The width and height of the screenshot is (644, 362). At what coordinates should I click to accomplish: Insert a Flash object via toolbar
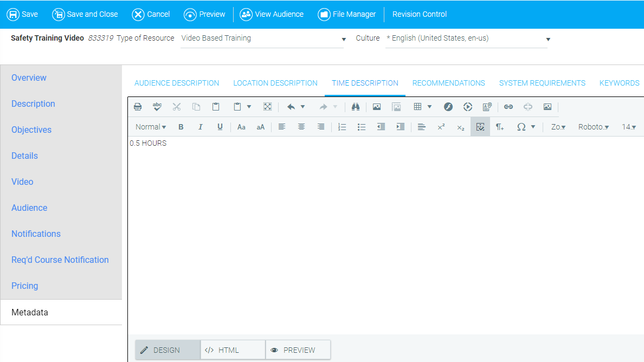[448, 107]
